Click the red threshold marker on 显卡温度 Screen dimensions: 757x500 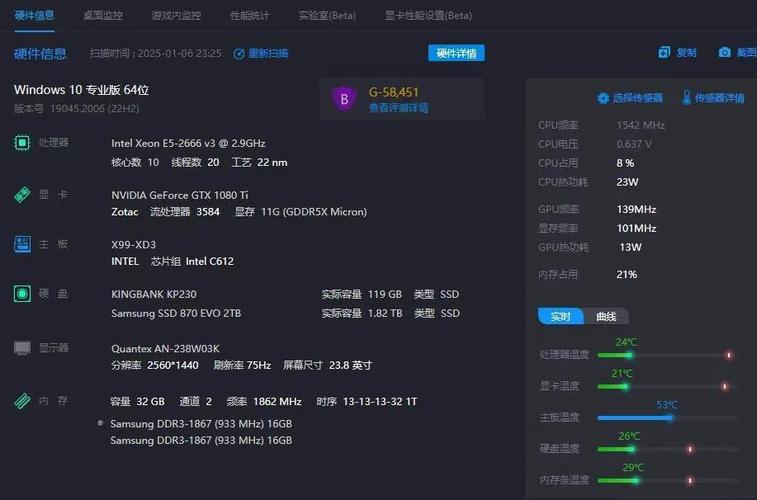pos(725,387)
